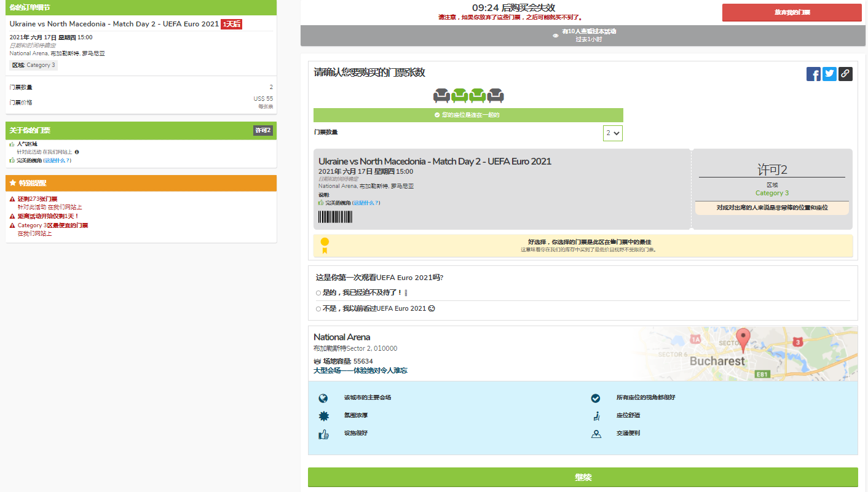Click the green Category 3 text on ticket stub
The height and width of the screenshot is (492, 868).
click(x=771, y=193)
